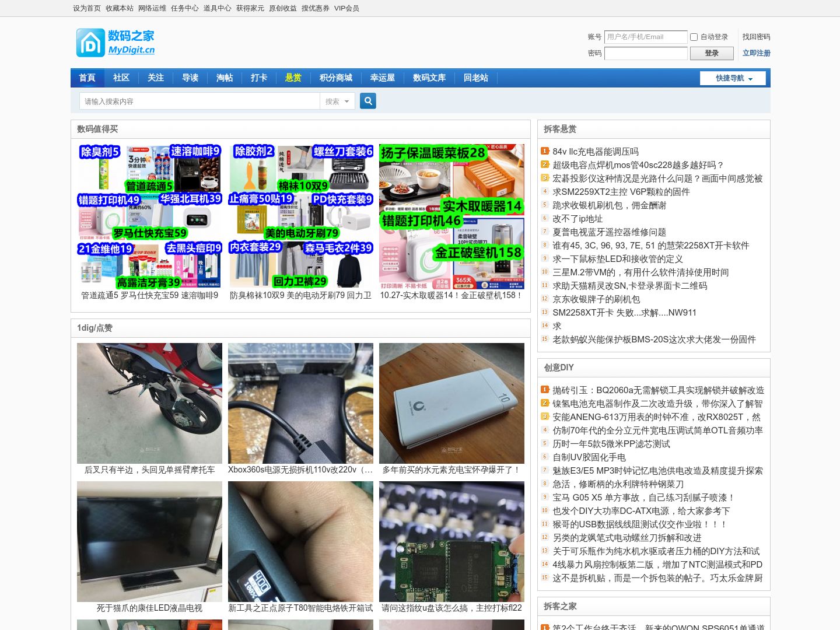Open post 求助天猫精灵改SN

630,286
